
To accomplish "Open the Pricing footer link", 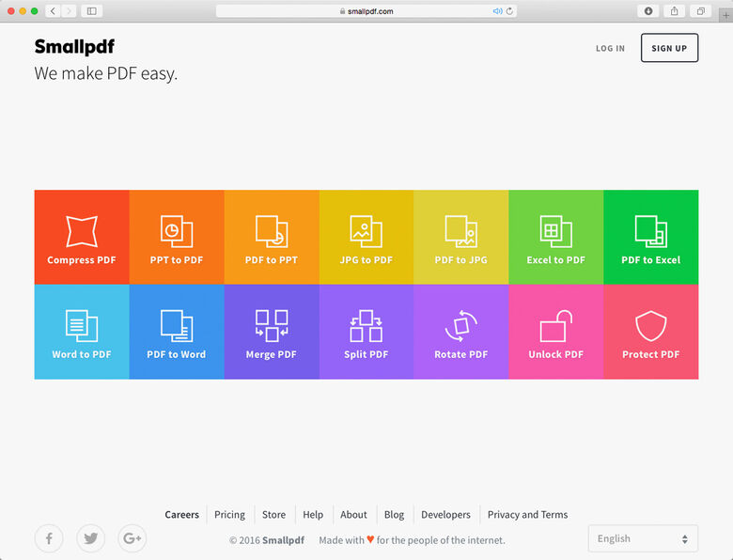I will pos(229,515).
